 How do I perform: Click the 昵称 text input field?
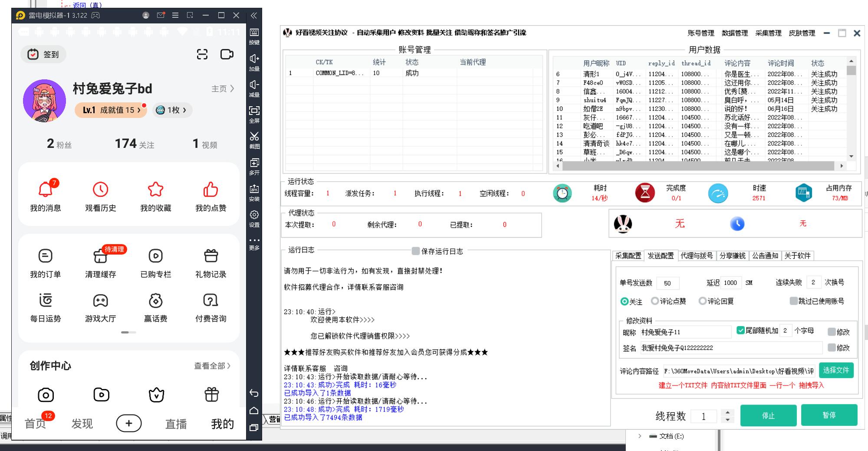pos(685,332)
